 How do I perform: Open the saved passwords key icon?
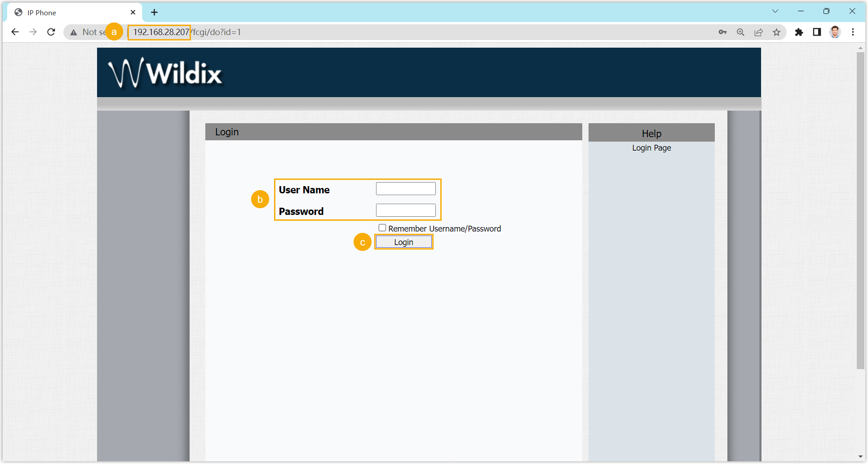coord(722,32)
